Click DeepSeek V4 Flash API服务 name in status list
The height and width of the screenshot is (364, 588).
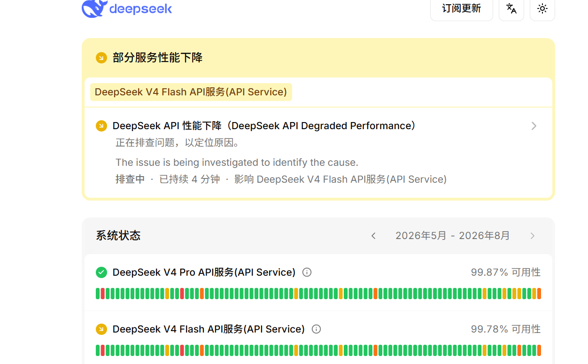point(209,329)
